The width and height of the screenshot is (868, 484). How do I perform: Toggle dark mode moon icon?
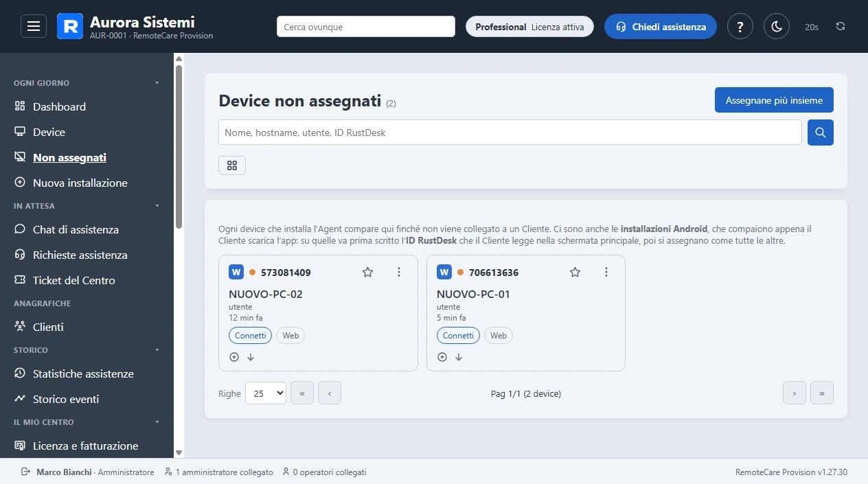coord(777,27)
